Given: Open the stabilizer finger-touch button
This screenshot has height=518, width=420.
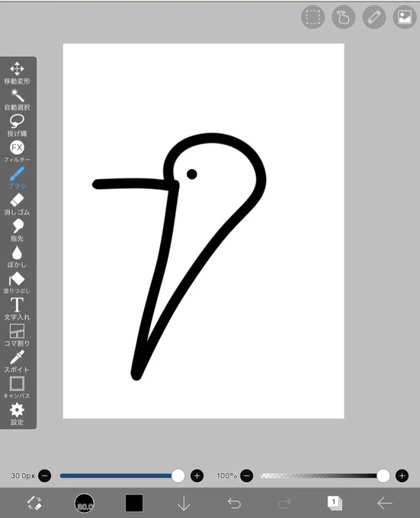Looking at the screenshot, I should pos(343,18).
